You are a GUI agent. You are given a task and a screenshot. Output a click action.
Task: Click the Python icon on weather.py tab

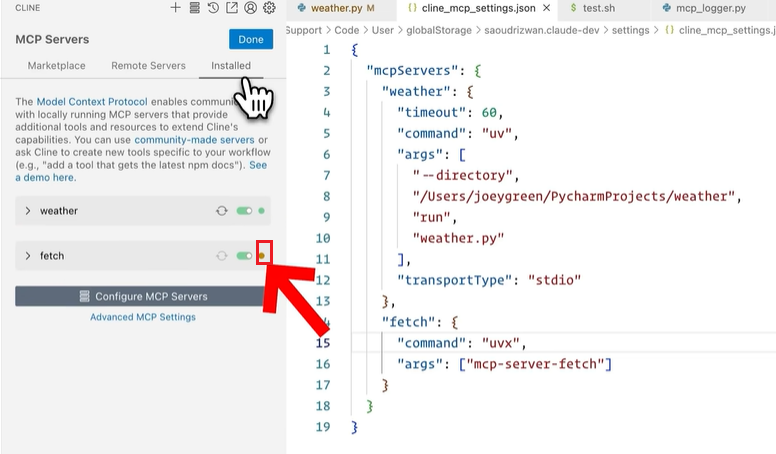tap(301, 8)
